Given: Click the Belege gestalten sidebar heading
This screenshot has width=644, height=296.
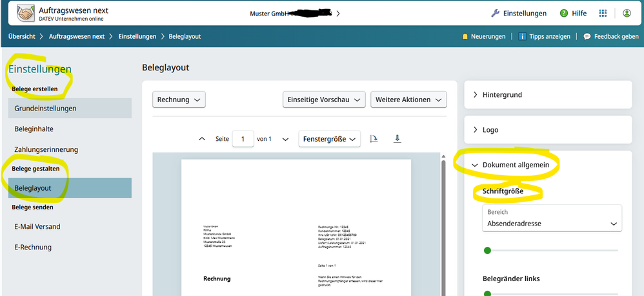Looking at the screenshot, I should (35, 169).
